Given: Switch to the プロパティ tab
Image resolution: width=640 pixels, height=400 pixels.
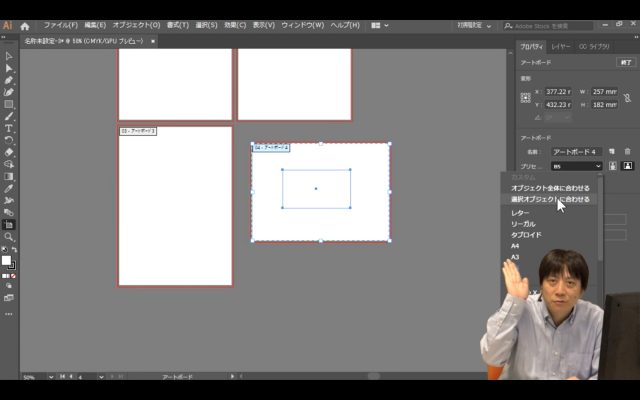Looking at the screenshot, I should [531, 47].
